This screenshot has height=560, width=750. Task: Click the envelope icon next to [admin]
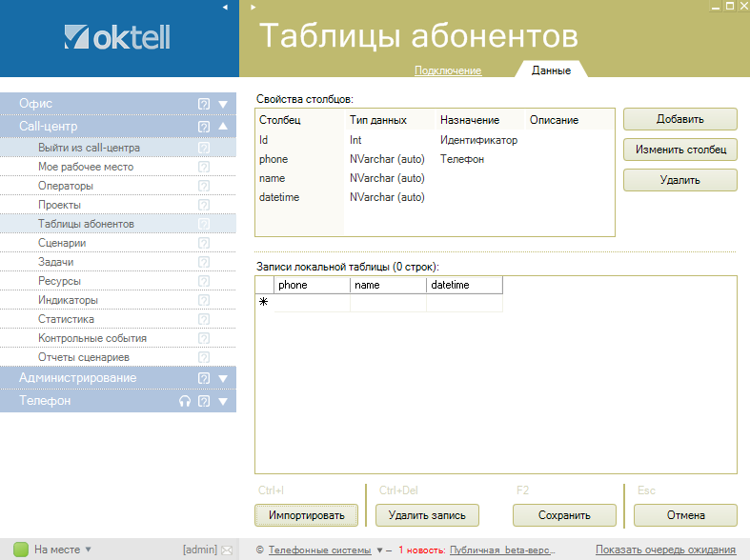(227, 550)
